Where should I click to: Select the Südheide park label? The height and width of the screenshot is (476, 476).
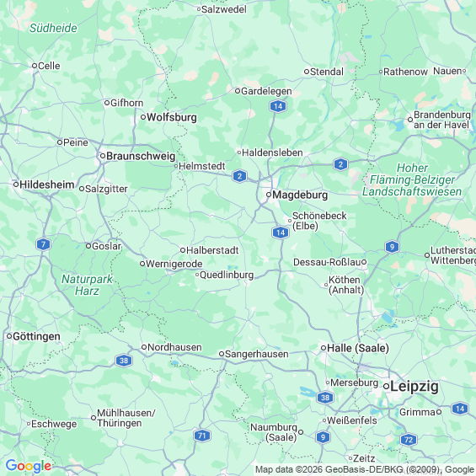53,28
